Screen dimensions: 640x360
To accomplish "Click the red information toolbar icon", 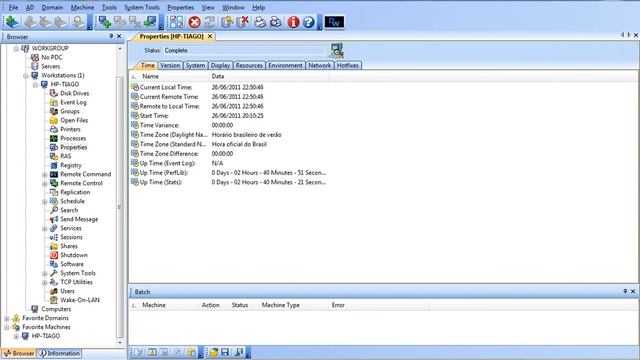I will (x=293, y=22).
